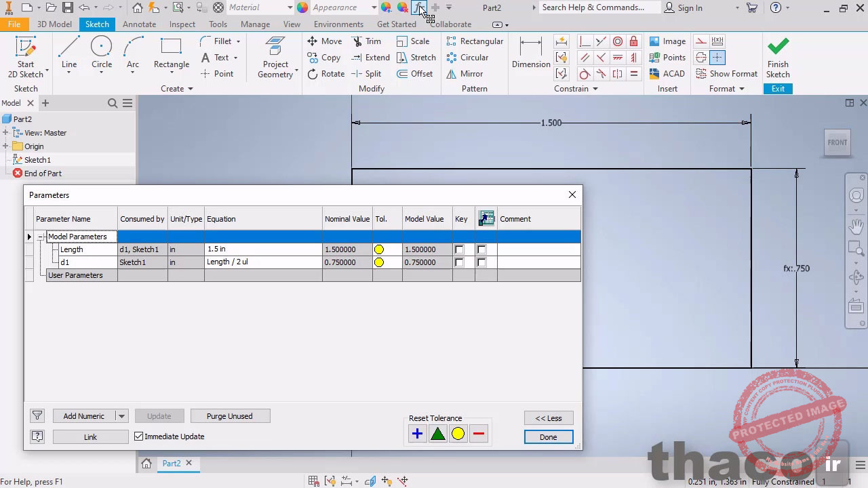Toggle the Show Format option

726,74
